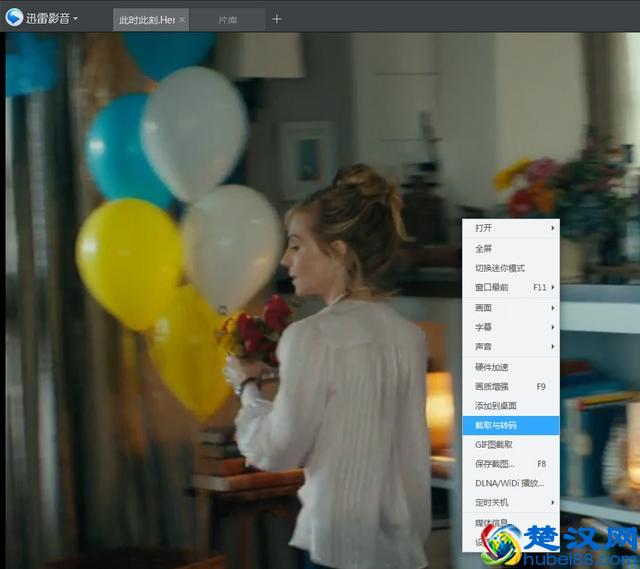The height and width of the screenshot is (569, 640).
Task: Open the 迅雷影音 main menu dropdown arrow
Action: [76, 18]
